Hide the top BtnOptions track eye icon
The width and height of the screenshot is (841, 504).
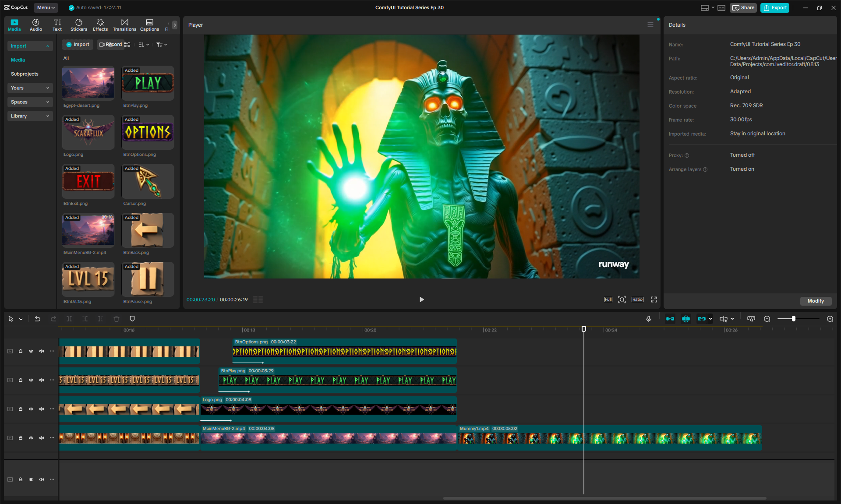(31, 351)
